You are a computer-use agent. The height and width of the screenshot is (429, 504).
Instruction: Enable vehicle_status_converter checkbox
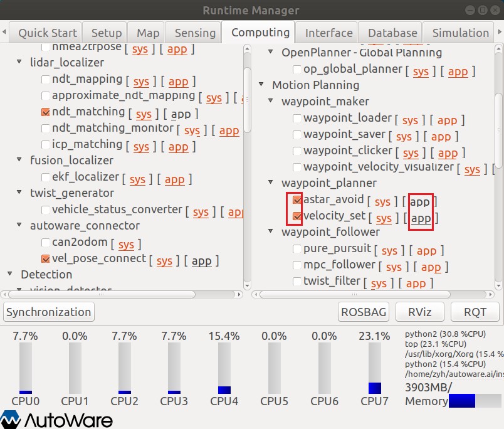click(x=46, y=210)
